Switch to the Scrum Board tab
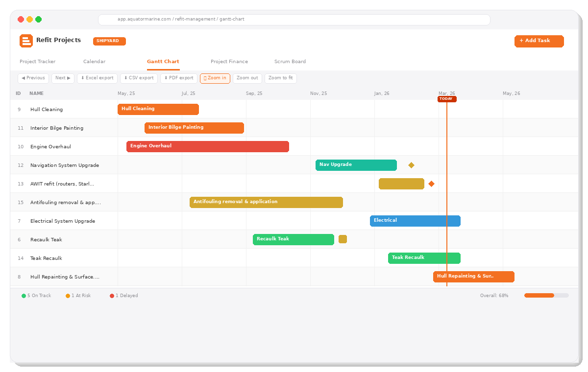This screenshot has width=588, height=372. tap(290, 61)
